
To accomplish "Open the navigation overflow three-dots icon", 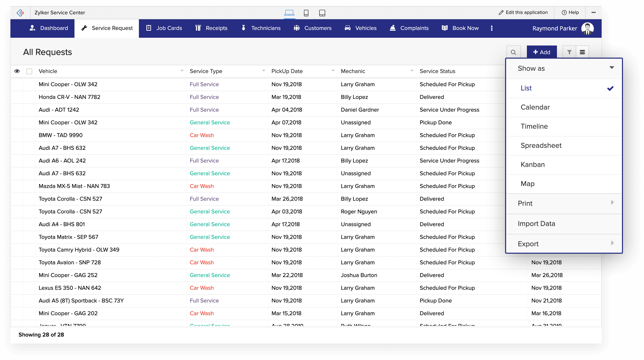I will (x=492, y=28).
